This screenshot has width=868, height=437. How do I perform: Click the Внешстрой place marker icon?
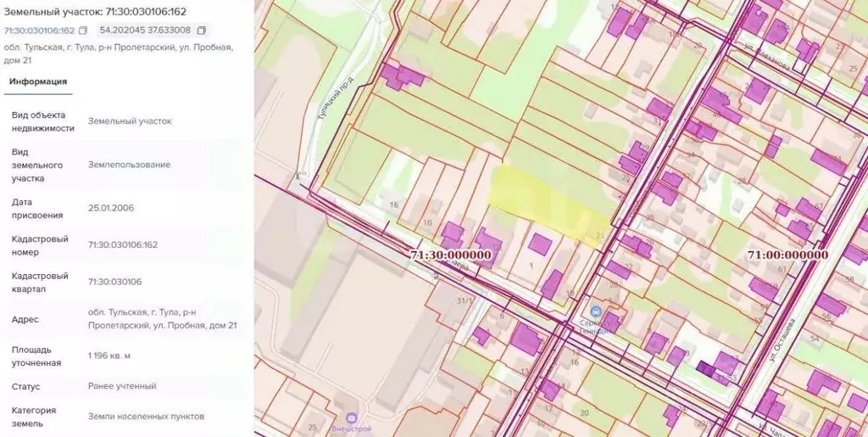pos(350,417)
